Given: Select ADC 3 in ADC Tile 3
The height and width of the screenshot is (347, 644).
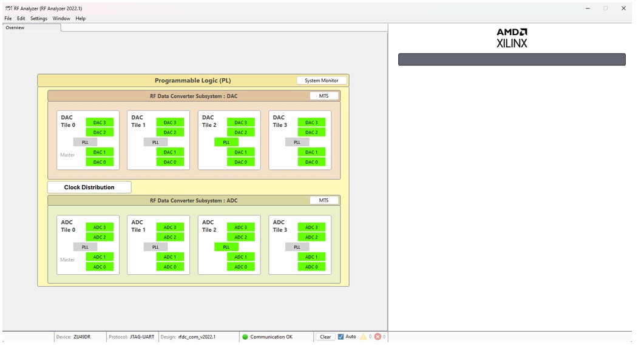Looking at the screenshot, I should 311,227.
